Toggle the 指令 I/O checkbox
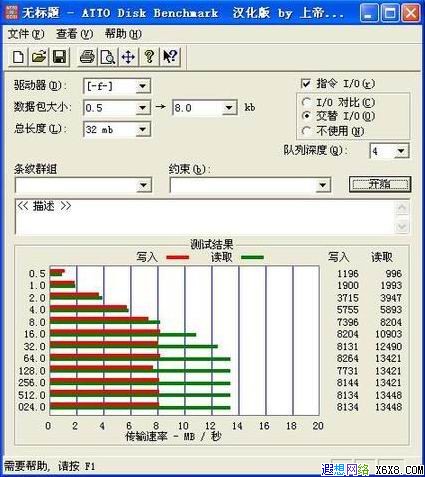The image size is (425, 477). pos(306,84)
